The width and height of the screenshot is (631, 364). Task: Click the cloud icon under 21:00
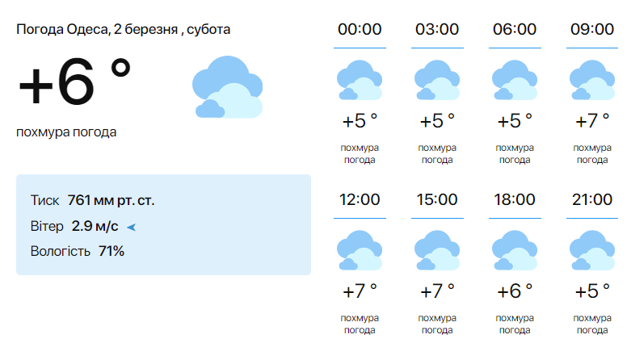point(592,250)
